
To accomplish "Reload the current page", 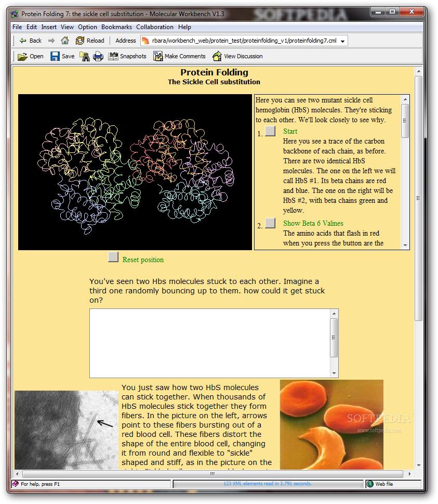I will [x=90, y=41].
